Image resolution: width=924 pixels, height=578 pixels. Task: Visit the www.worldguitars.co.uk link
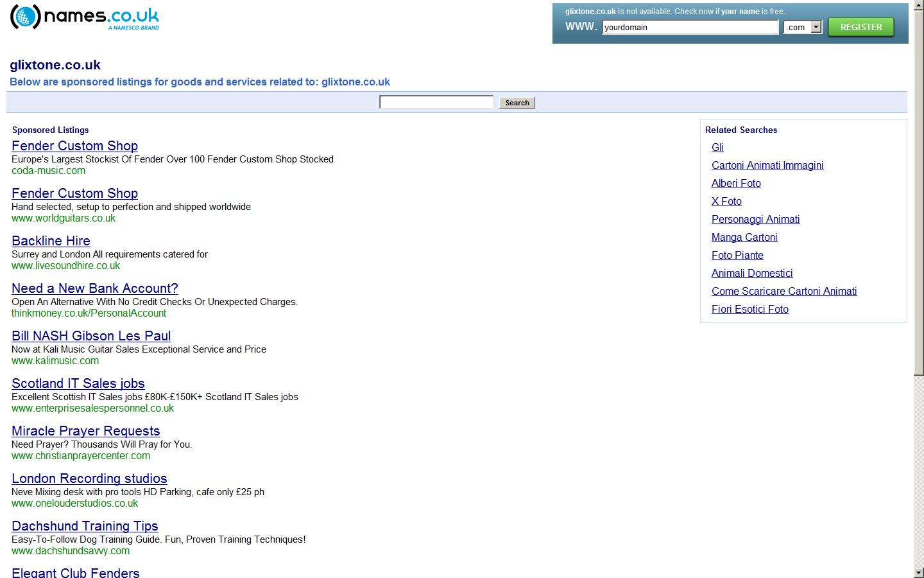[64, 218]
